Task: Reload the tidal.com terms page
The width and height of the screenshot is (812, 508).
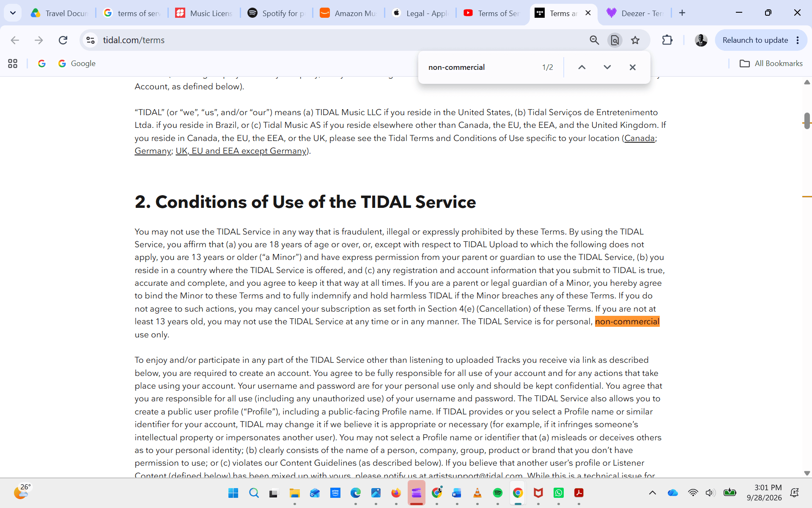Action: (x=63, y=40)
